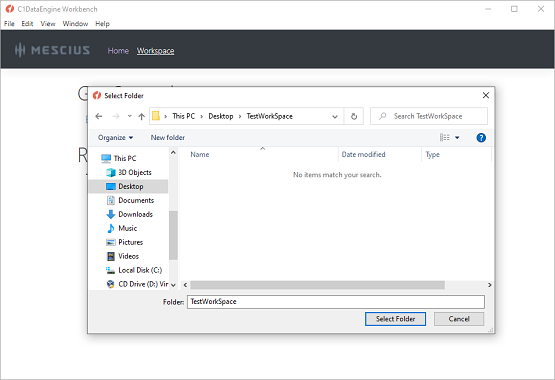This screenshot has height=380, width=555.
Task: Click the 3D Objects cube icon
Action: point(110,172)
